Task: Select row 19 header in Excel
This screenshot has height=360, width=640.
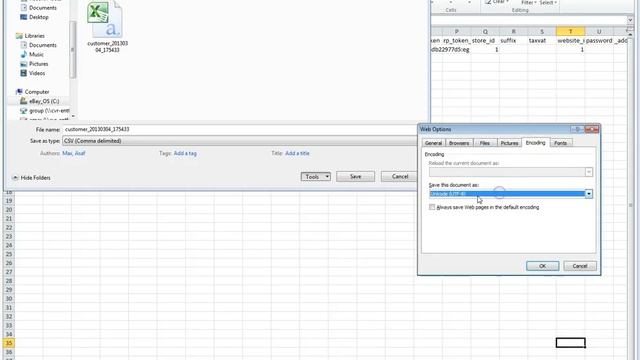Action: (x=9, y=201)
